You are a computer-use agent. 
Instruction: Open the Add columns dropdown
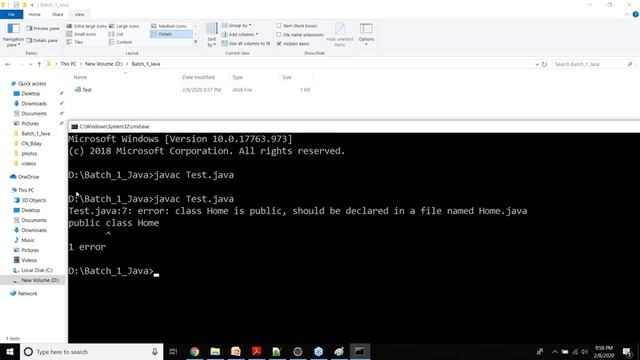pos(240,34)
